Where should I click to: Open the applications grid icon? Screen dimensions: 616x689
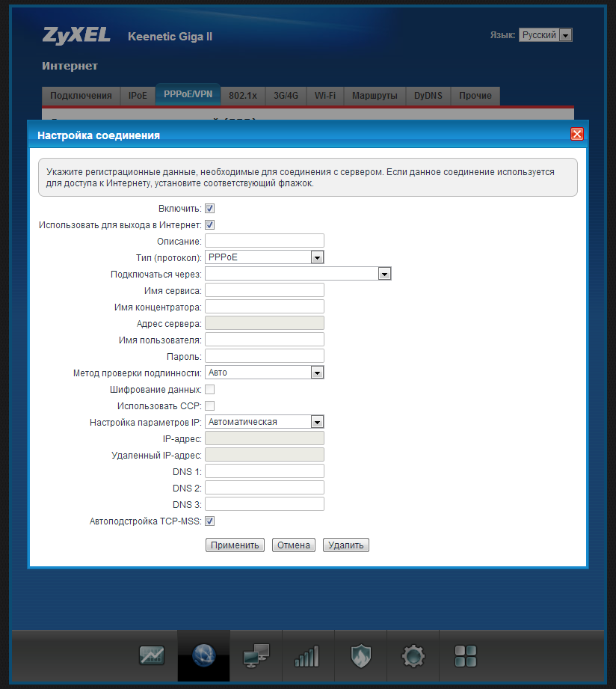pyautogui.click(x=466, y=656)
